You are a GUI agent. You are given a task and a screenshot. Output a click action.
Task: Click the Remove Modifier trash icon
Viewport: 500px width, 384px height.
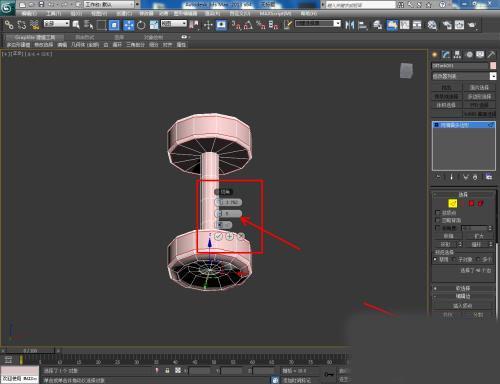pyautogui.click(x=475, y=177)
